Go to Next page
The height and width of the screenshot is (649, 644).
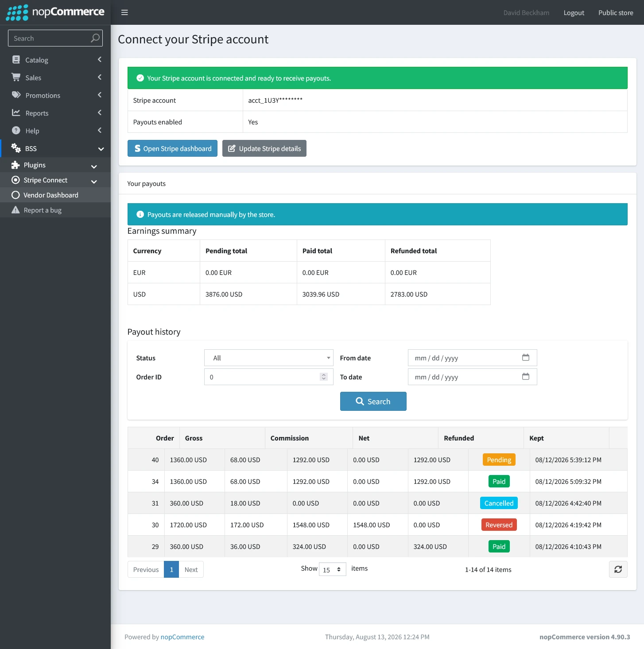coord(191,570)
